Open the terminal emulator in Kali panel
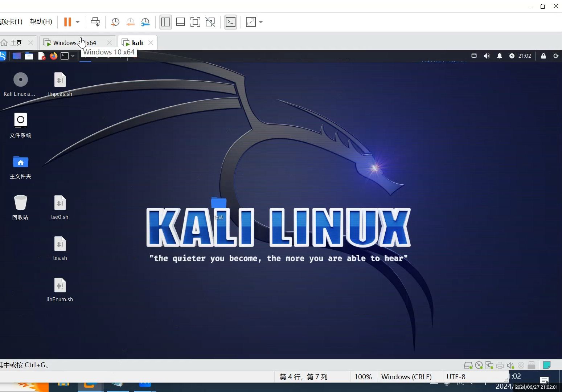 tap(65, 56)
